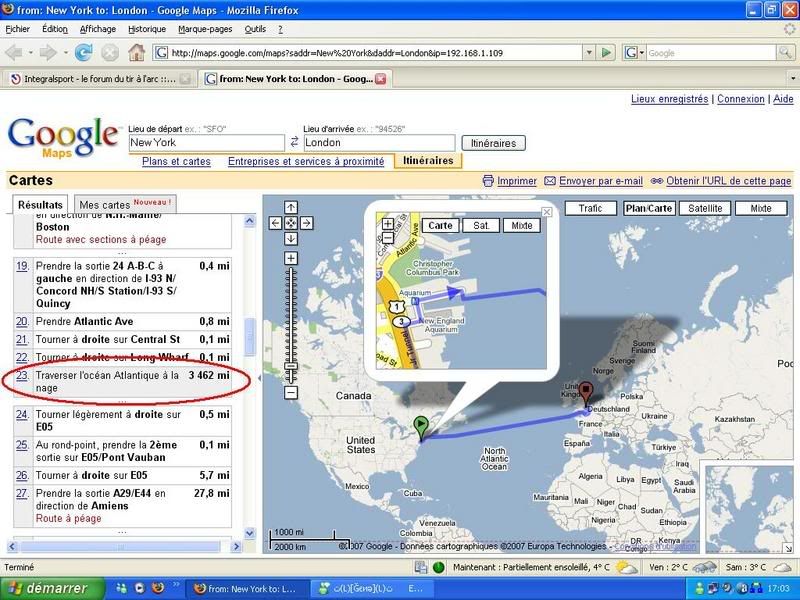Zoom in the main map with plus button
Screen dimensions: 800x600
point(291,258)
